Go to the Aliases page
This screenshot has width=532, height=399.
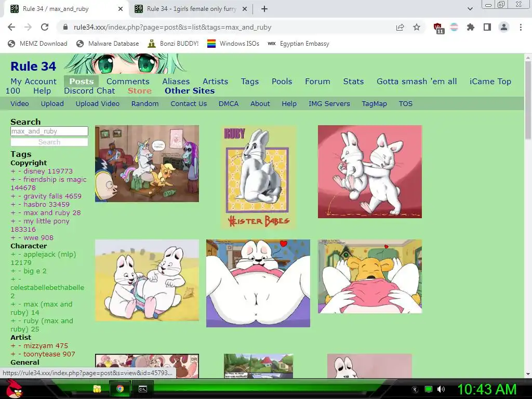point(176,82)
